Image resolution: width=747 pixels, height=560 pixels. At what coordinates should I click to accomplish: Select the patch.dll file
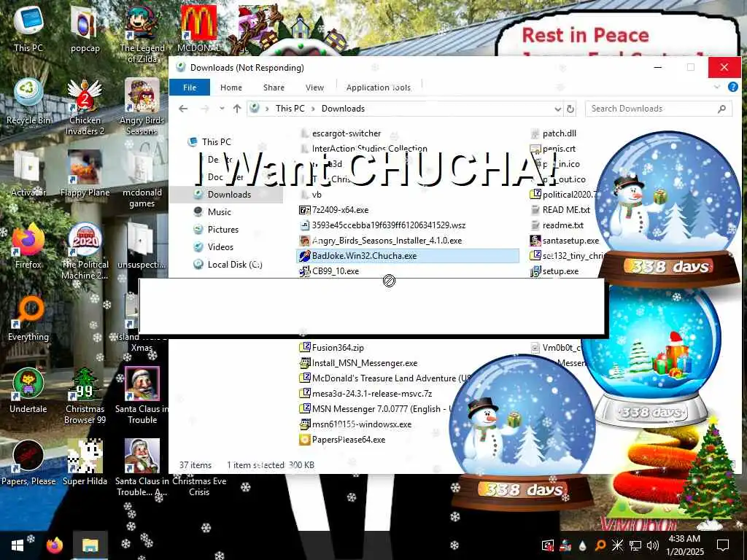pyautogui.click(x=554, y=134)
